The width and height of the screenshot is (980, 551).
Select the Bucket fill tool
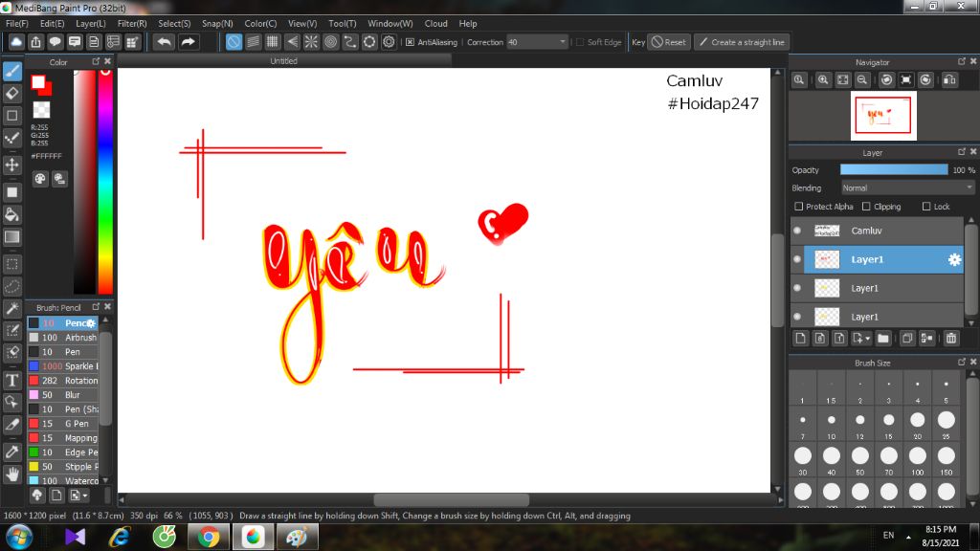(x=11, y=215)
